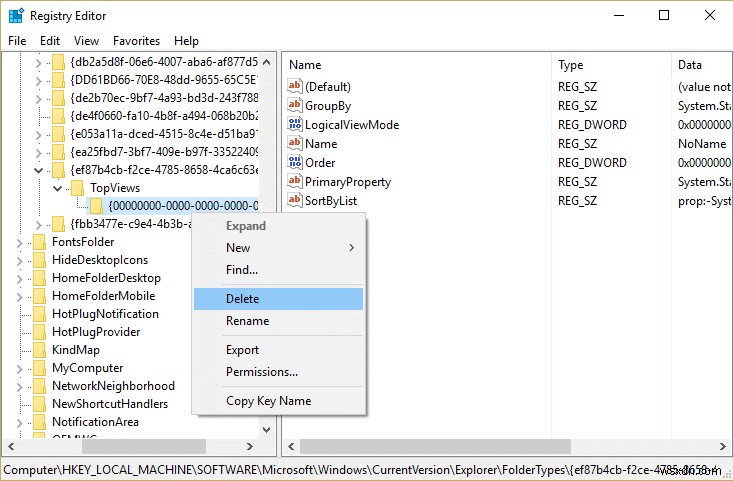Choose Rename from the context menu
Image resolution: width=733 pixels, height=481 pixels.
pyautogui.click(x=278, y=321)
